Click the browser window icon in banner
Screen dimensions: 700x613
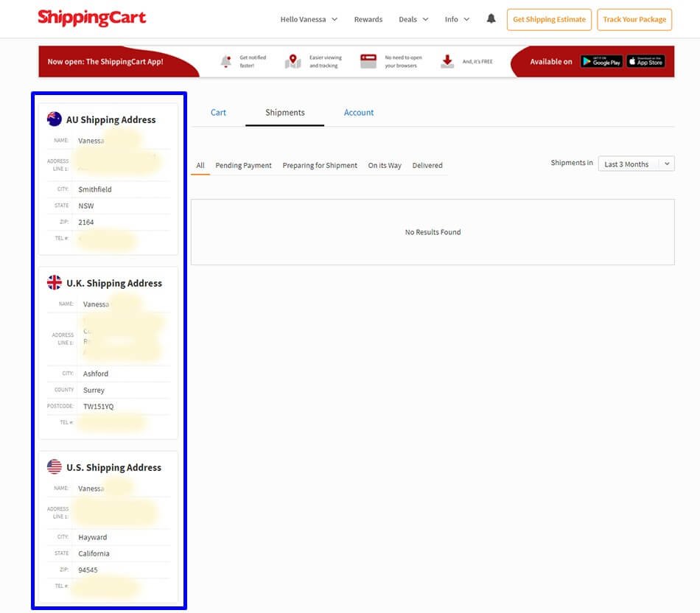coord(368,61)
